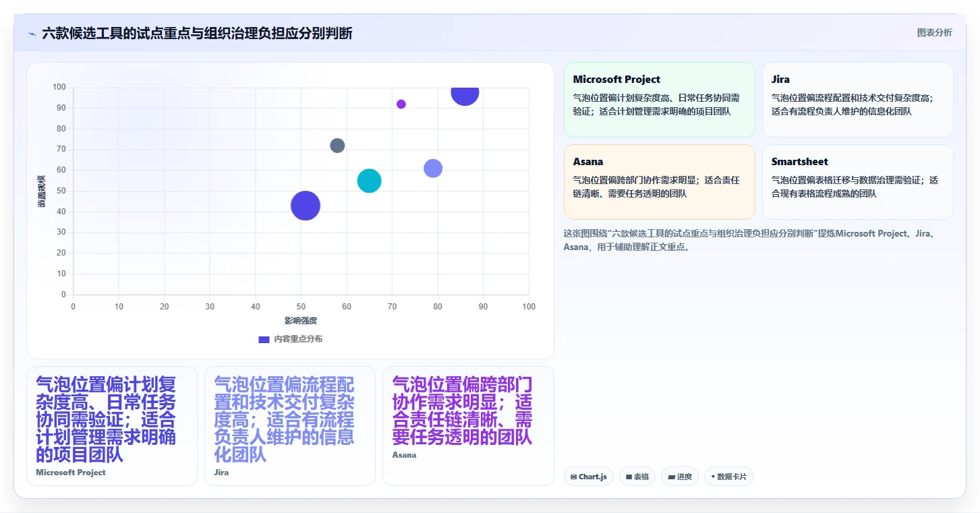Click the Microsoft Project label under indigo text
This screenshot has height=513, width=980.
[x=71, y=473]
